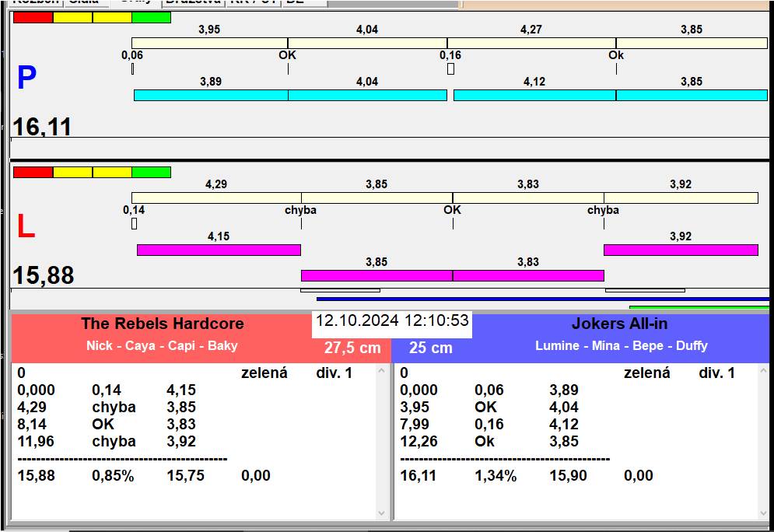Select the magenta 3,92 bar in lane L
Viewport: 774px width, 532px height.
point(681,250)
